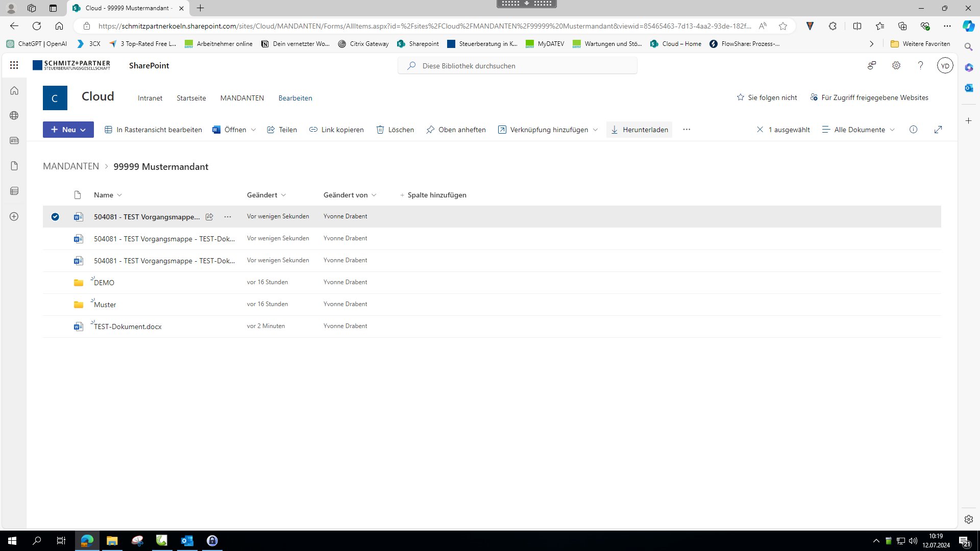Click the Oben anheften pin command
The width and height of the screenshot is (980, 551).
tap(456, 130)
